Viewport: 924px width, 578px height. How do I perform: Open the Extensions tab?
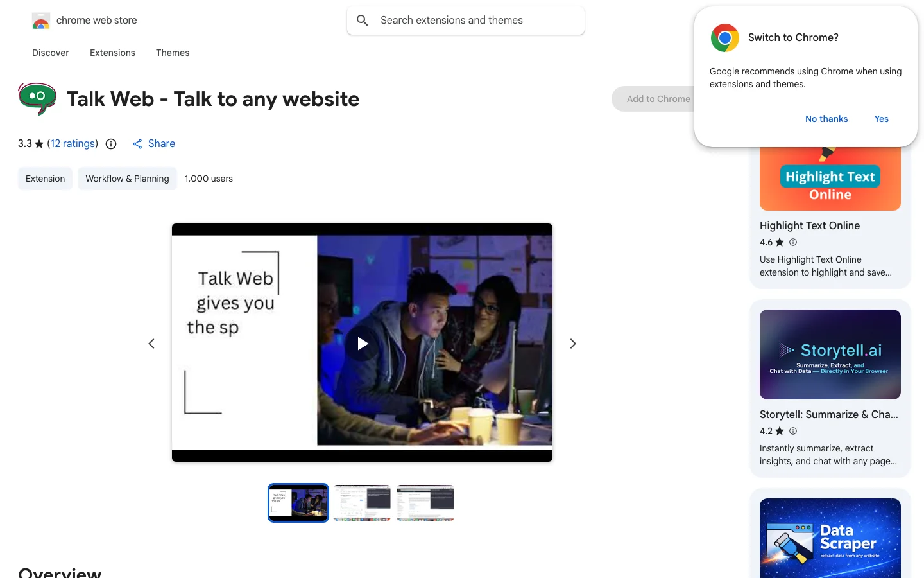[112, 53]
